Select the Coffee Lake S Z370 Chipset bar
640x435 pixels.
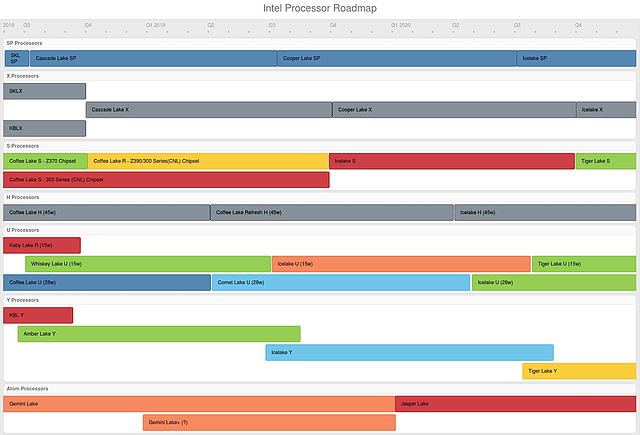point(45,161)
